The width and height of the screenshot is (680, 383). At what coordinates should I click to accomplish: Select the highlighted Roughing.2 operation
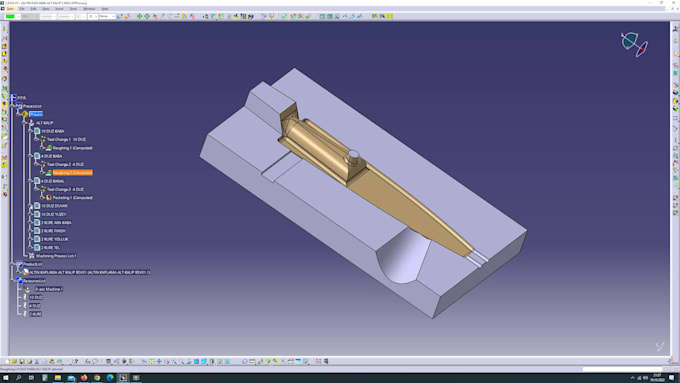[72, 173]
